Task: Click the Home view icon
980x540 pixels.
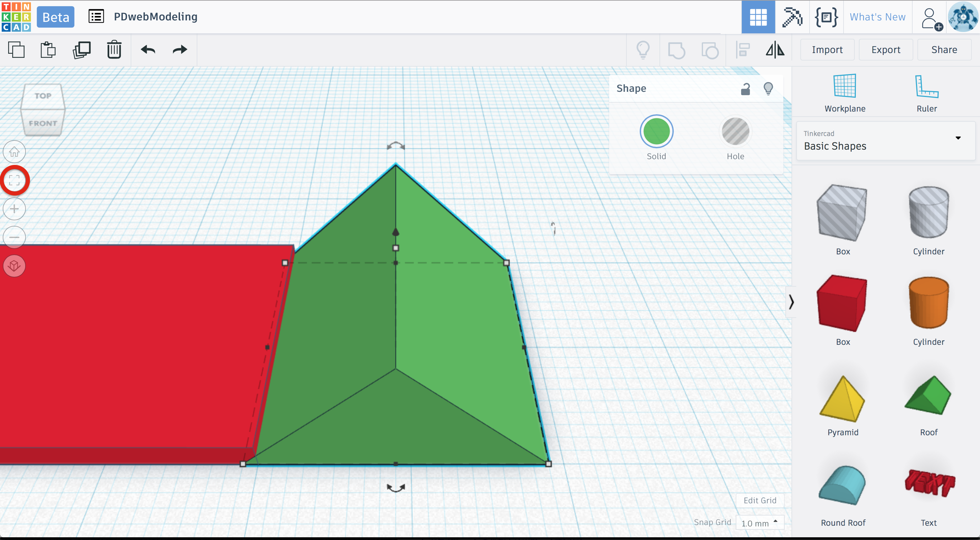Action: point(14,152)
